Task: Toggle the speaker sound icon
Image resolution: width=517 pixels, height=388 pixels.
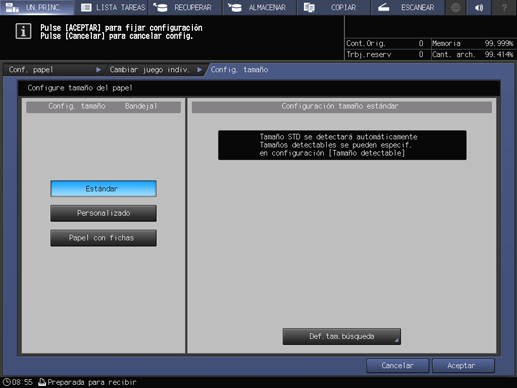Action: tap(479, 7)
